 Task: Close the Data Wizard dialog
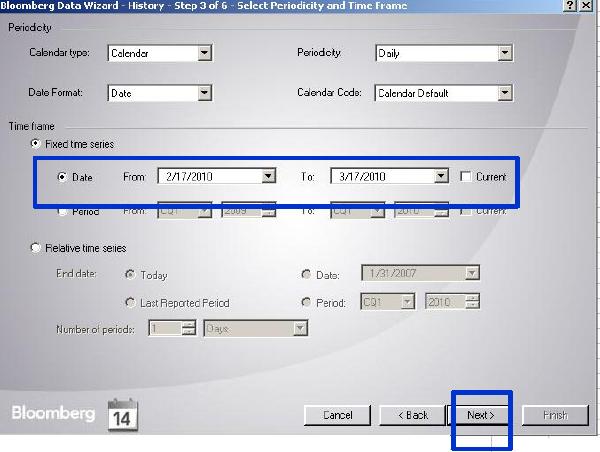pos(586,5)
